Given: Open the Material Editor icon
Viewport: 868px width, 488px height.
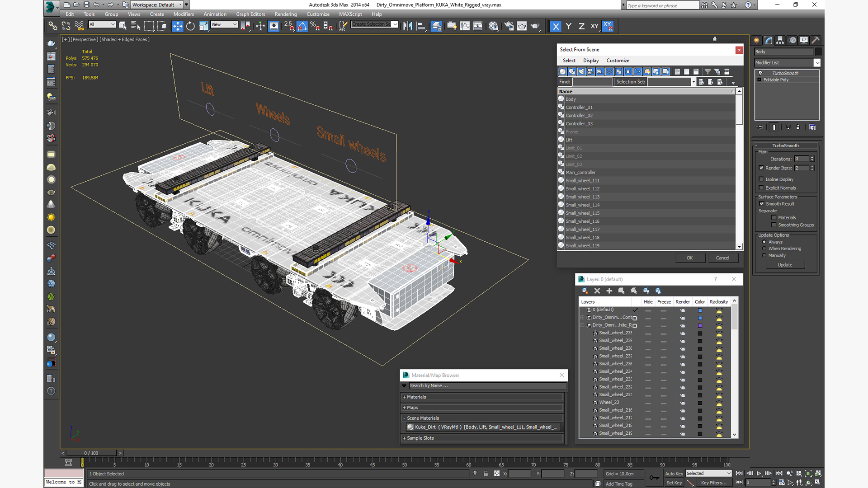Looking at the screenshot, I should coord(493,26).
